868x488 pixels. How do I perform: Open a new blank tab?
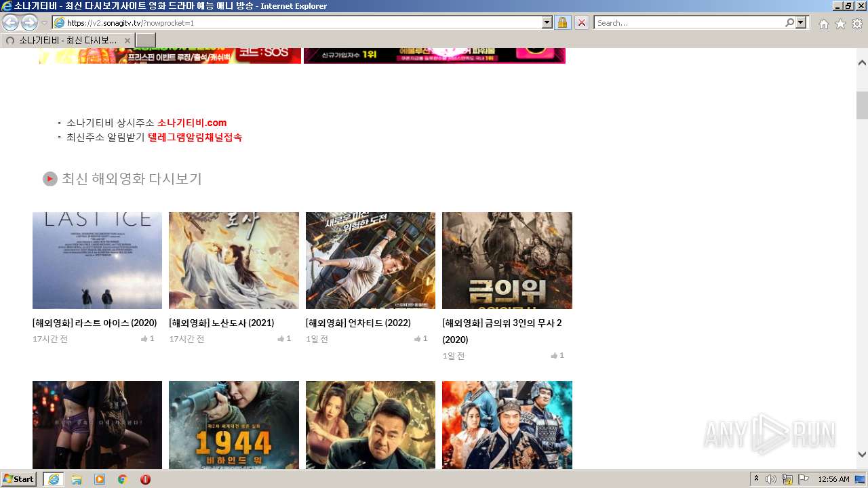[x=146, y=41]
